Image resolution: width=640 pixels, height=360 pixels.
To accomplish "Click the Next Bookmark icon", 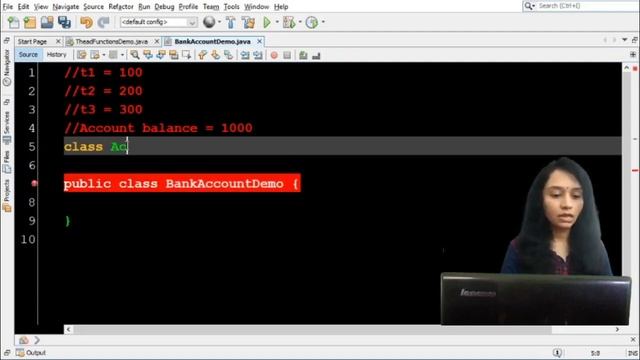I will [216, 55].
